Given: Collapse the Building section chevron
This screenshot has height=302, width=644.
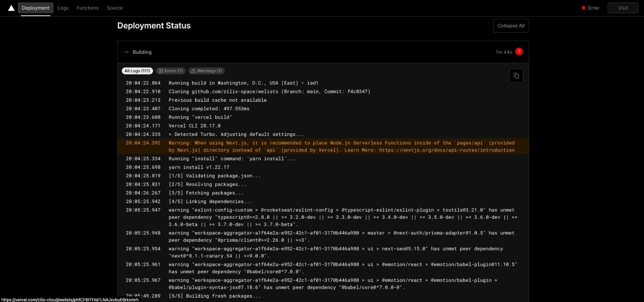Looking at the screenshot, I should [x=126, y=52].
